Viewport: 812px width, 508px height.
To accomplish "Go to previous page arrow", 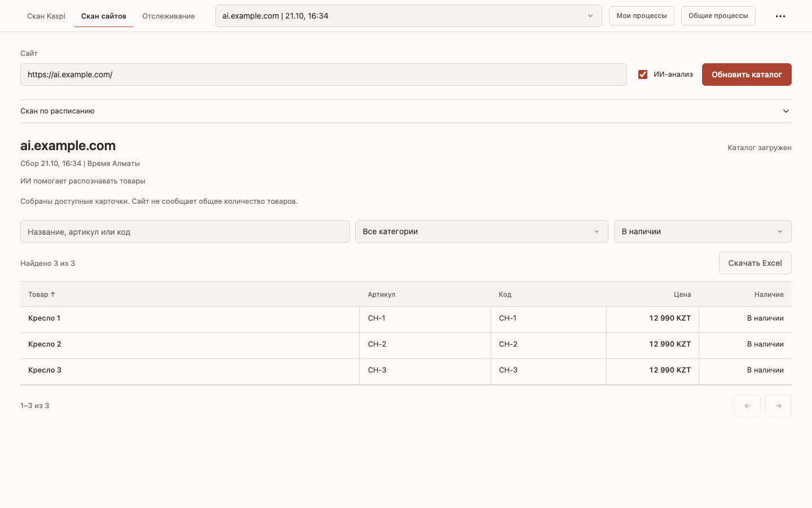I will pyautogui.click(x=747, y=406).
